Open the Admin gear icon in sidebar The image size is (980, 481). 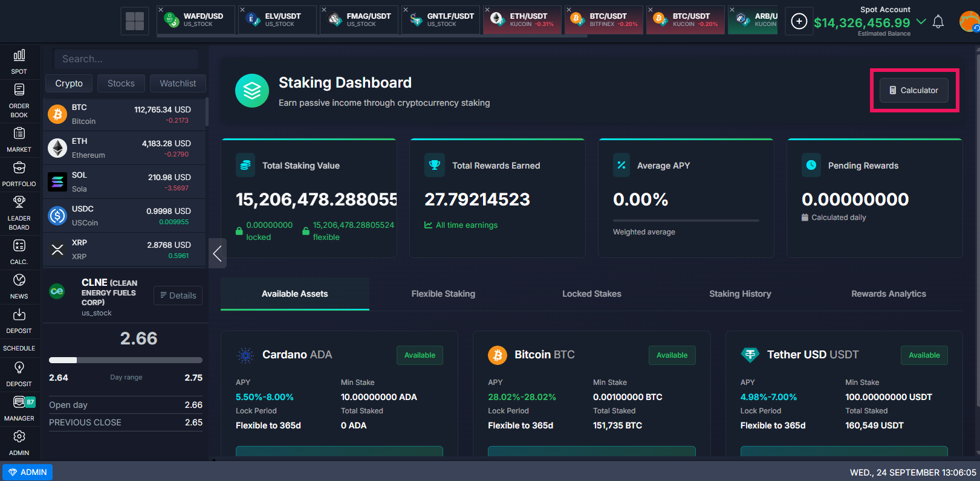coord(19,442)
